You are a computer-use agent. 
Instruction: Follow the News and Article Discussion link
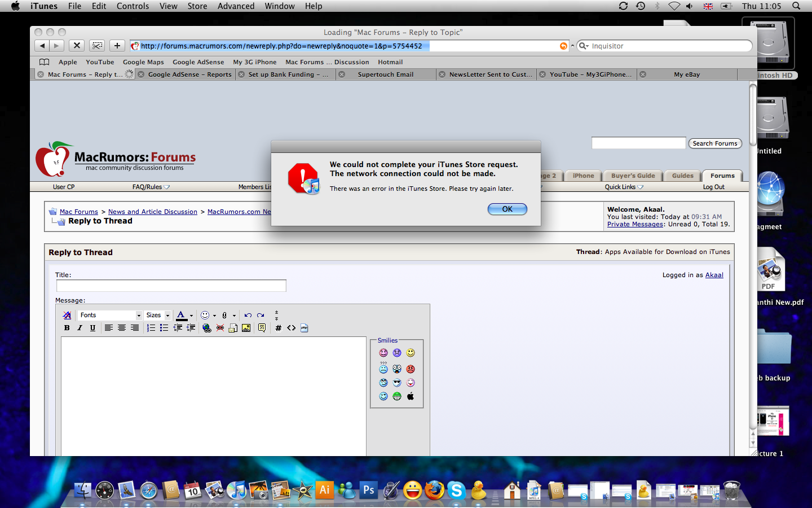153,212
